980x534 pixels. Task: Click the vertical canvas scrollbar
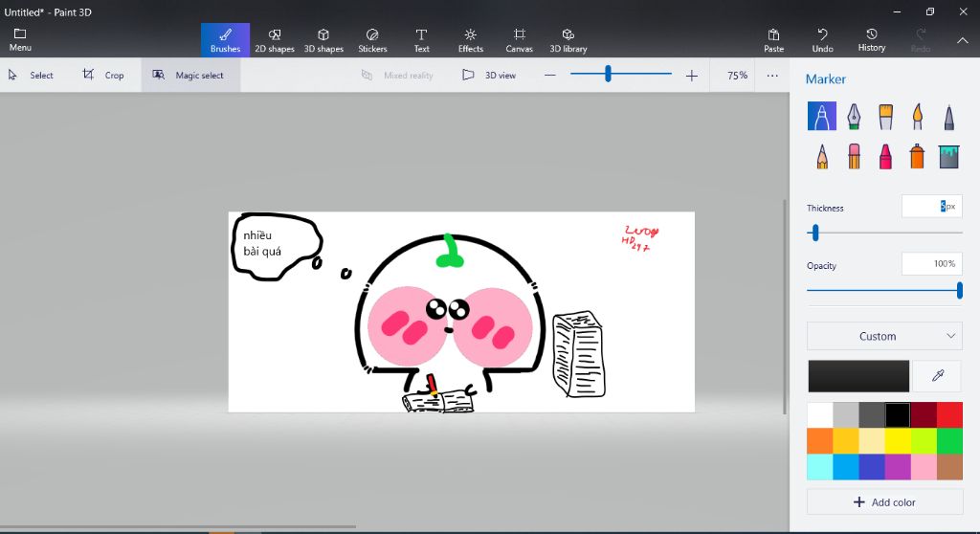click(785, 306)
